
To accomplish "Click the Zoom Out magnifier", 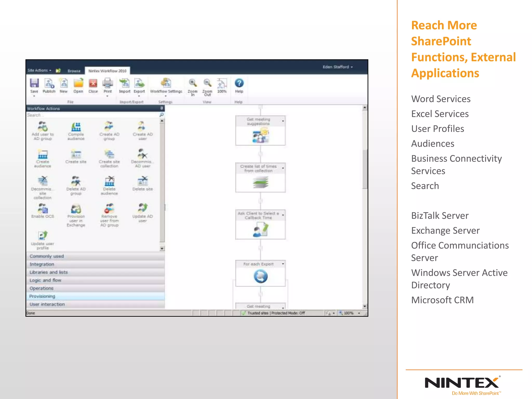I will 207,83.
